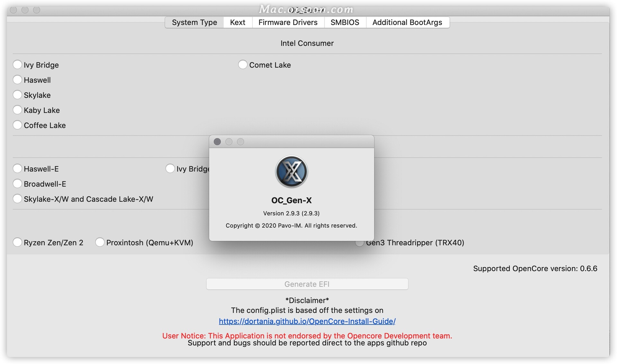The width and height of the screenshot is (617, 364).
Task: Click the *Disclaimer* heading
Action: [307, 300]
